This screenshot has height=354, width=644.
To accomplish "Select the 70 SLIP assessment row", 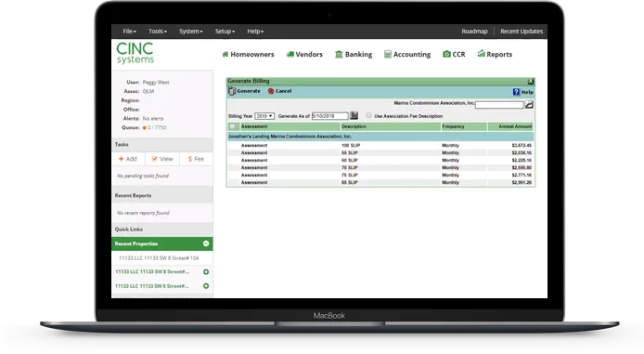I will pos(380,167).
